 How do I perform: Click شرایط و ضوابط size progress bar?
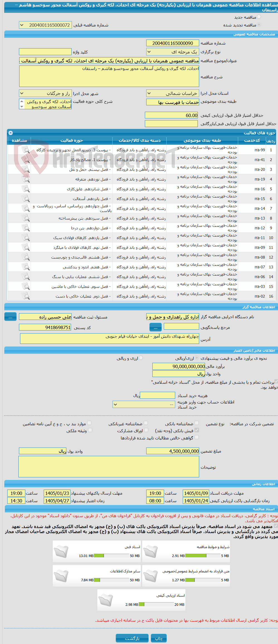[203, 556]
